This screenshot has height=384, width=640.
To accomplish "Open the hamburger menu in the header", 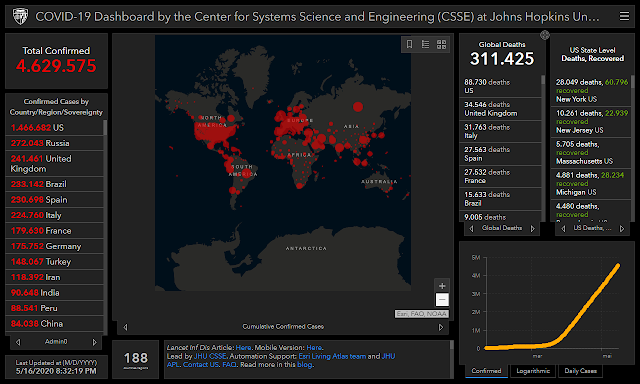I will [624, 16].
